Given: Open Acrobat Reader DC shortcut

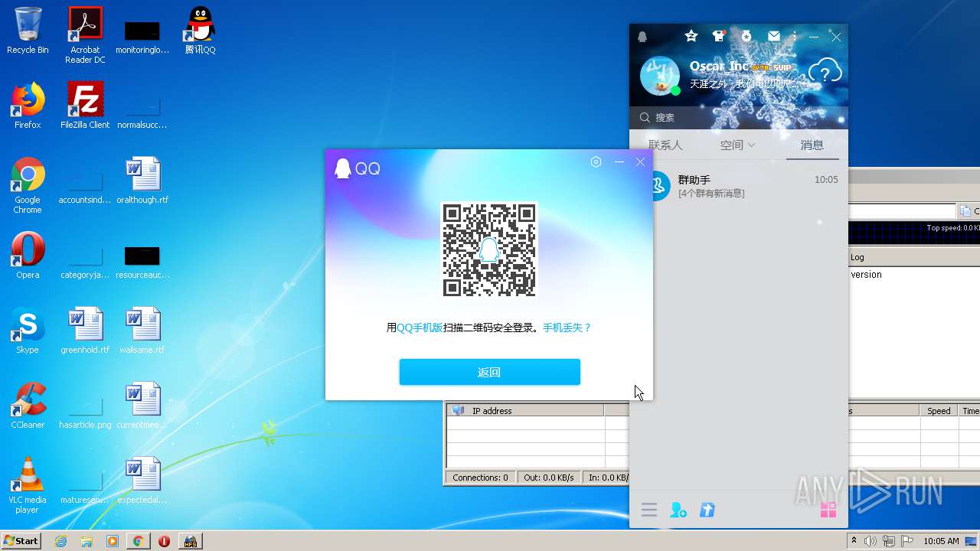Looking at the screenshot, I should coord(85,35).
